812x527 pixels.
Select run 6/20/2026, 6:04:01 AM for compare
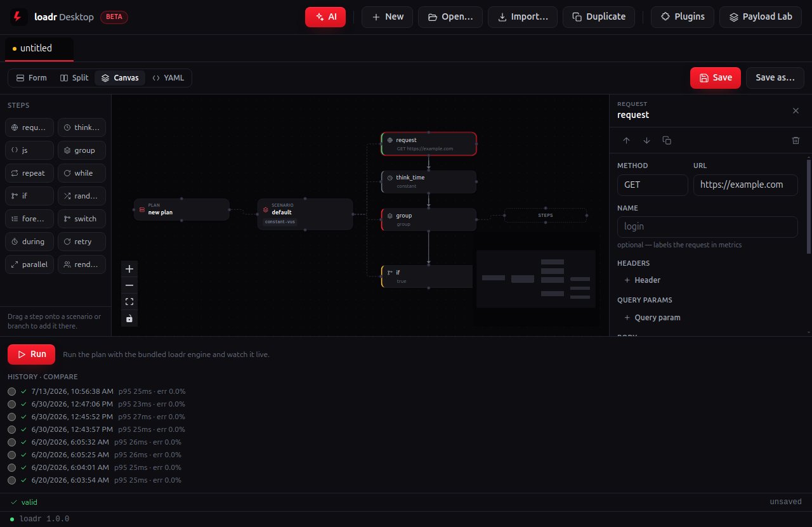click(11, 467)
